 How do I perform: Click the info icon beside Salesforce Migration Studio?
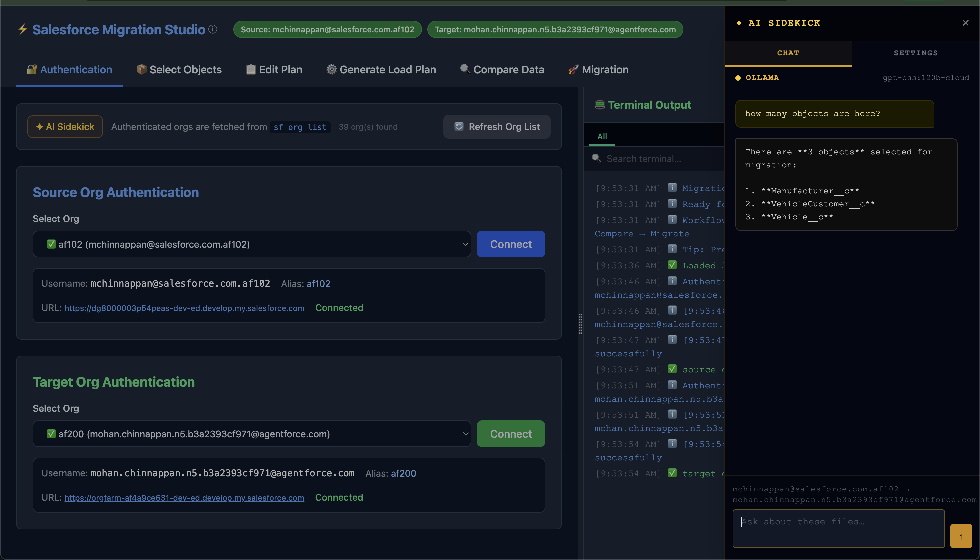213,29
